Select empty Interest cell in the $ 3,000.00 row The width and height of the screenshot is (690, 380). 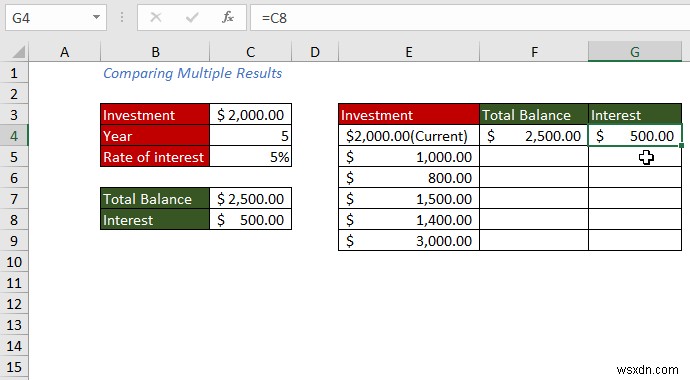(x=635, y=241)
